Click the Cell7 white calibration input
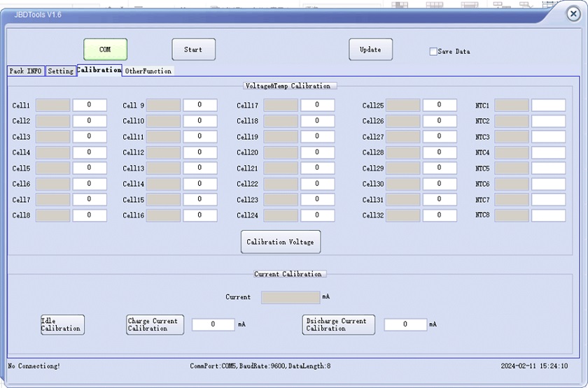Screen dimensions: 588x388 (90, 199)
